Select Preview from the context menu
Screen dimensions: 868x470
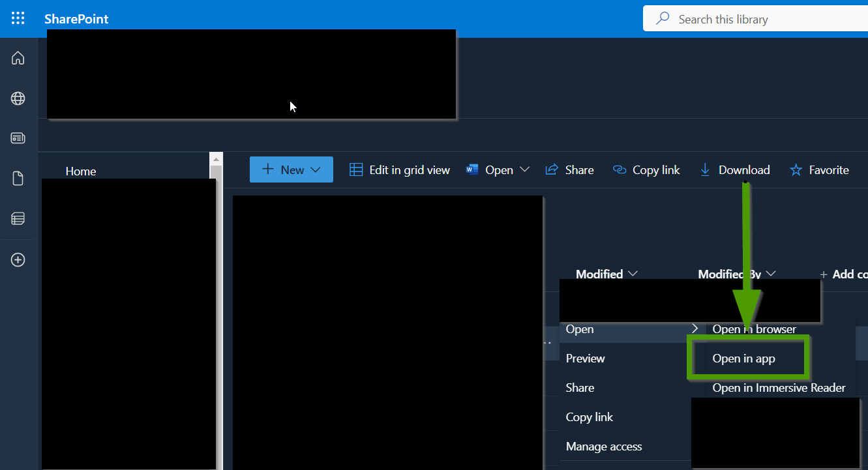tap(585, 358)
